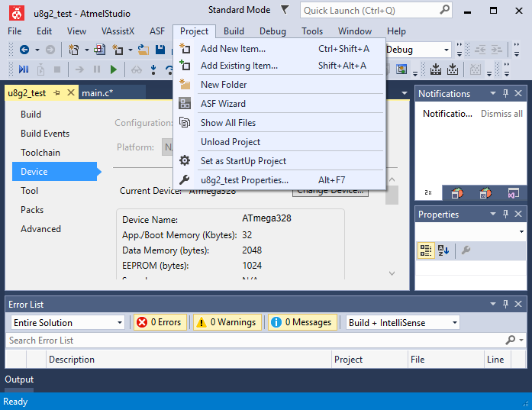Select the Categorized view icon in Properties

pyautogui.click(x=426, y=250)
